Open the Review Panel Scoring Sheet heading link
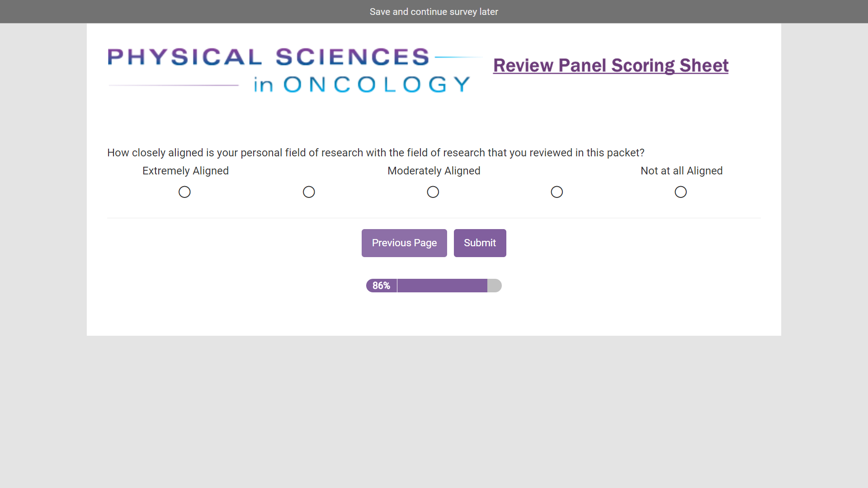Screen dimensions: 868x488 click(610, 66)
